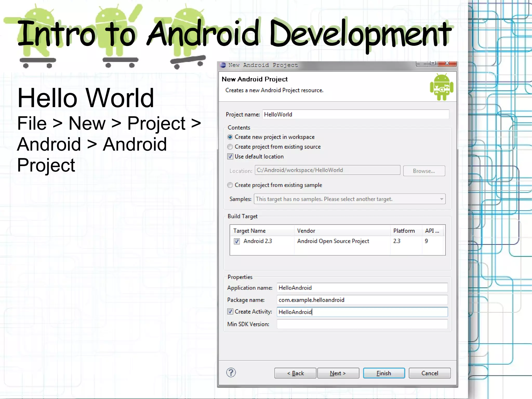Click the Eclipse icon in the dialog title bar
The image size is (532, 399).
[x=223, y=65]
